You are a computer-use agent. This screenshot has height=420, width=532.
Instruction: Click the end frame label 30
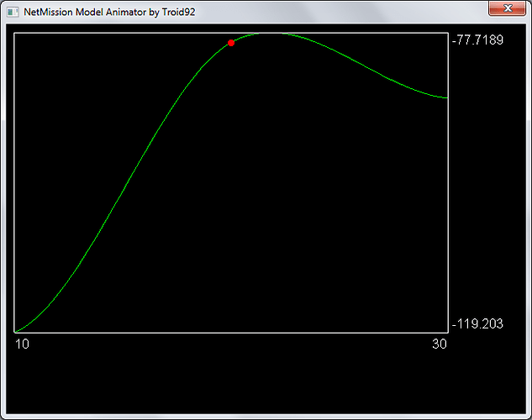(440, 344)
